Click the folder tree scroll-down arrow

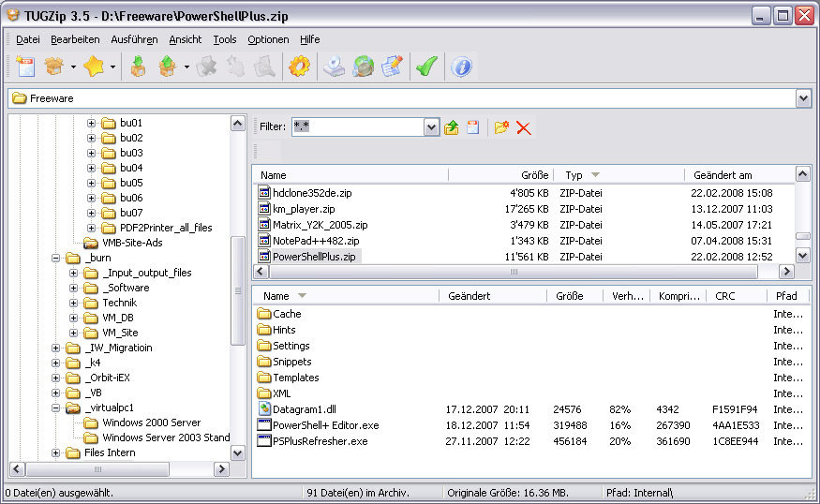coord(237,452)
